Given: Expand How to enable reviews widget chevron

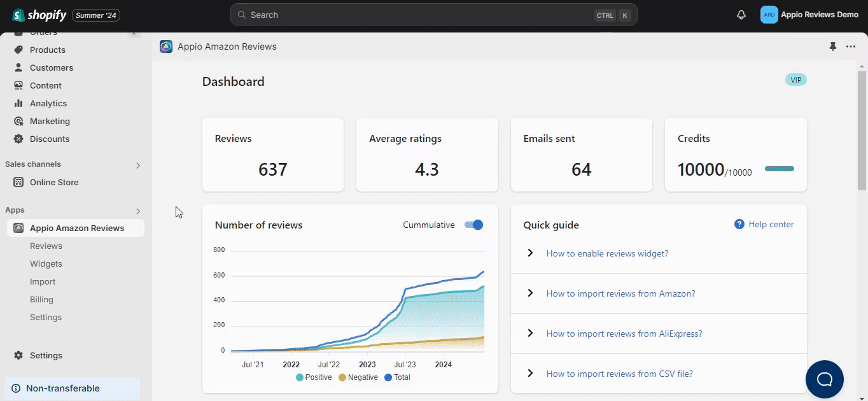Looking at the screenshot, I should pos(529,253).
